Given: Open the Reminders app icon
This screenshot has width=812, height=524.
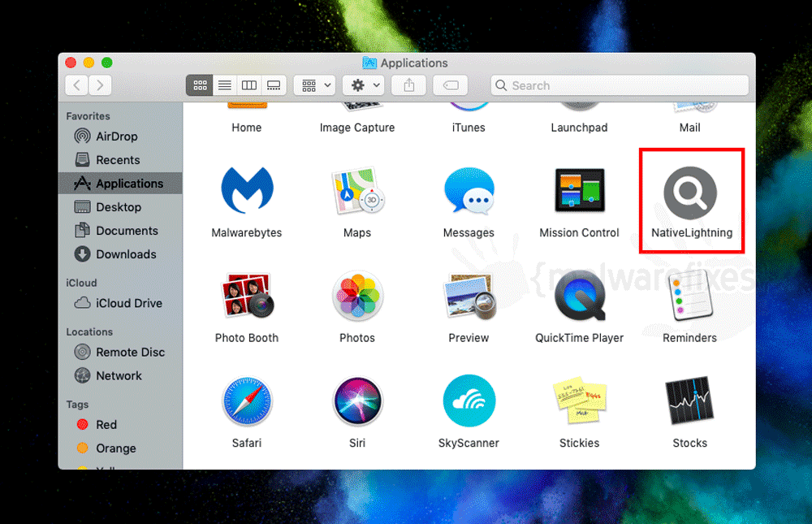Looking at the screenshot, I should tap(690, 296).
